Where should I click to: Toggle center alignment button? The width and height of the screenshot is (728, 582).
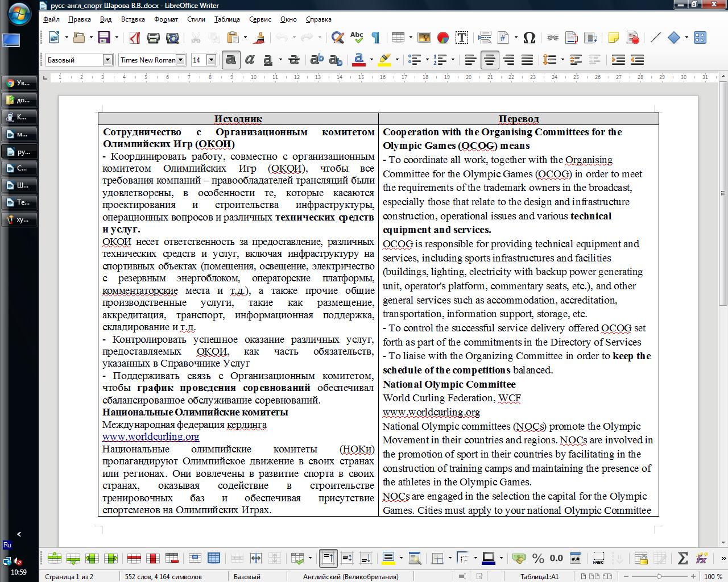(489, 60)
